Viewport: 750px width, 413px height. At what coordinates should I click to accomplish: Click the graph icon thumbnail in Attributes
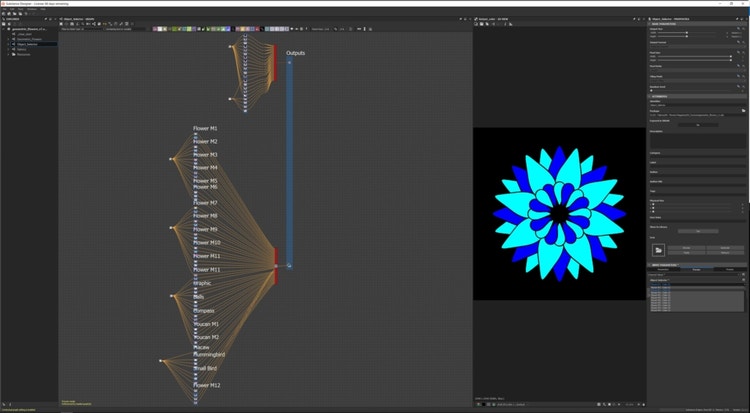[x=659, y=250]
